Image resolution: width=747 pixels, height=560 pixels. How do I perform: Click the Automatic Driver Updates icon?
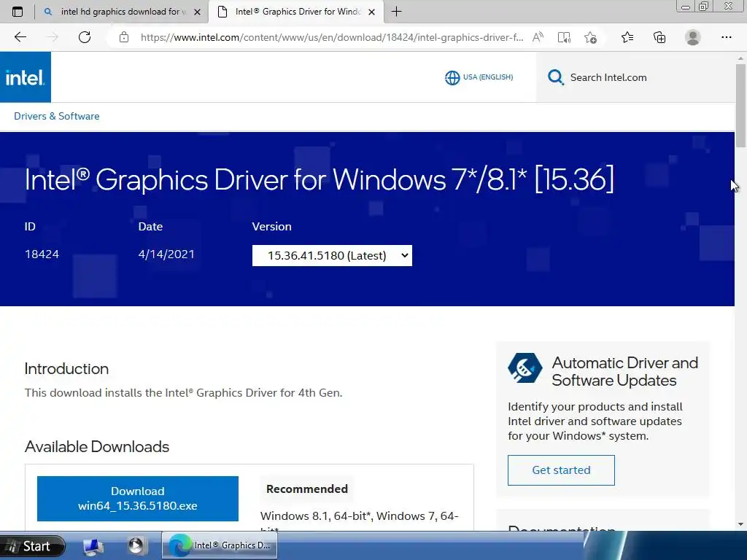click(x=525, y=367)
